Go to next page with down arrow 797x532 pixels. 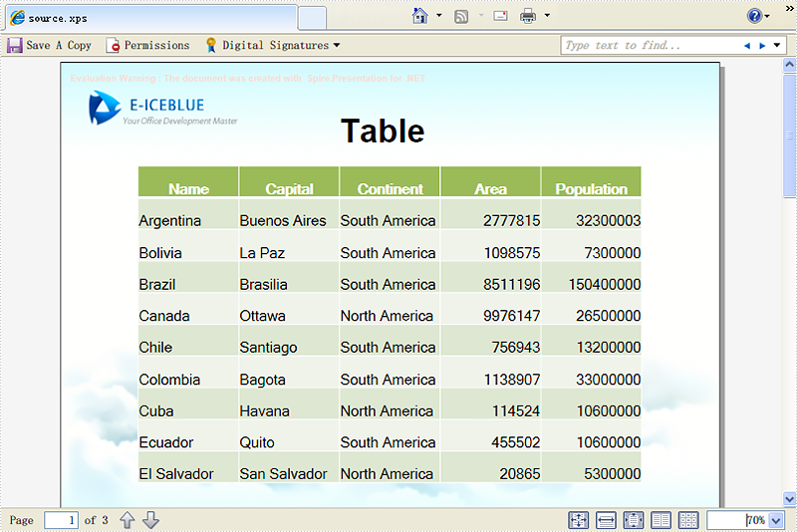point(151,520)
